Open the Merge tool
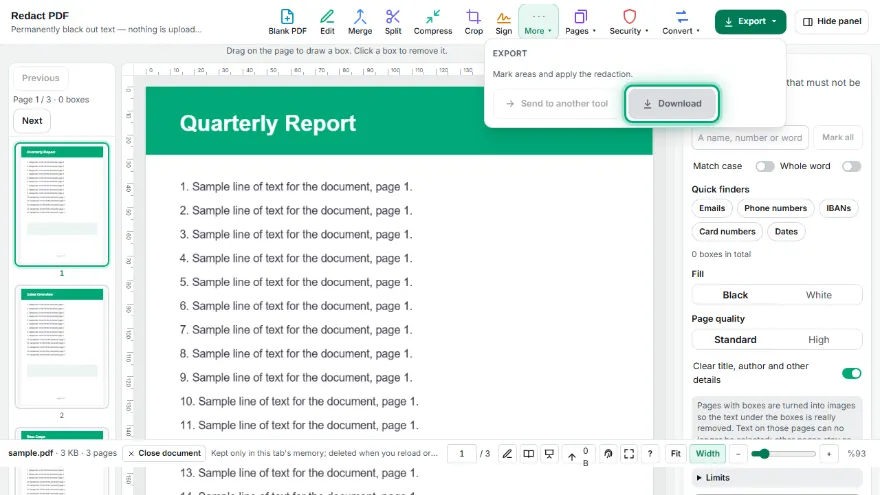Image resolution: width=880 pixels, height=495 pixels. click(360, 22)
